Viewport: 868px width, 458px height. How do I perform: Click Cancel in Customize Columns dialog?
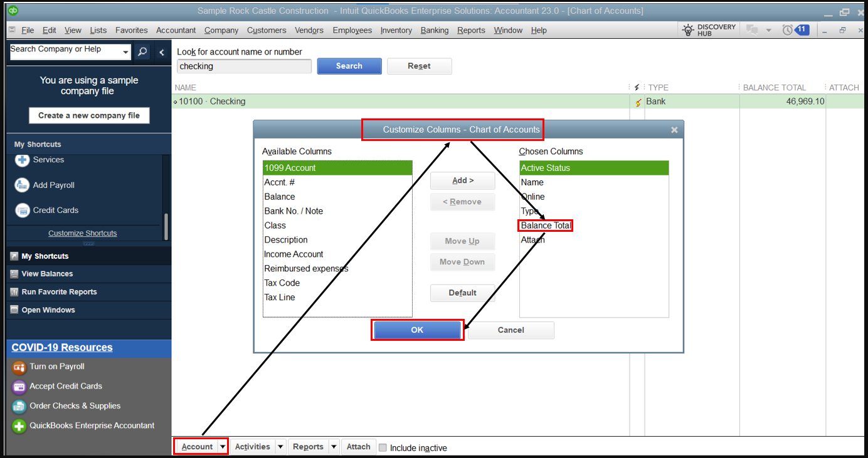coord(511,330)
